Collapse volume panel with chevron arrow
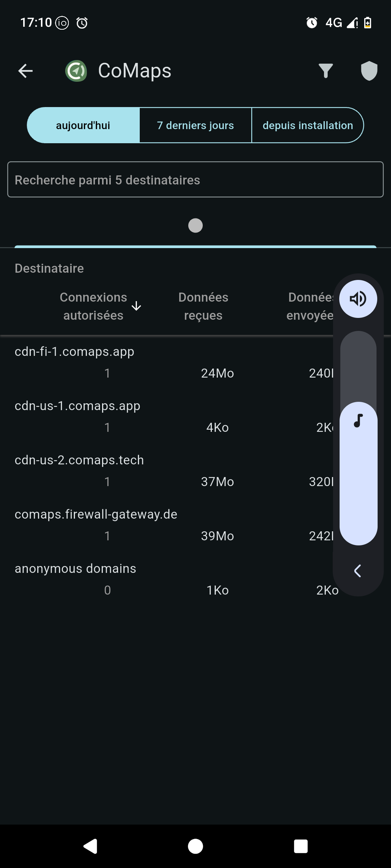The image size is (391, 868). point(357,571)
